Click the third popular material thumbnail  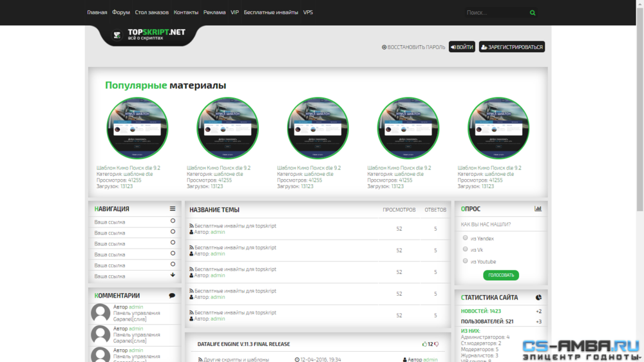click(318, 128)
